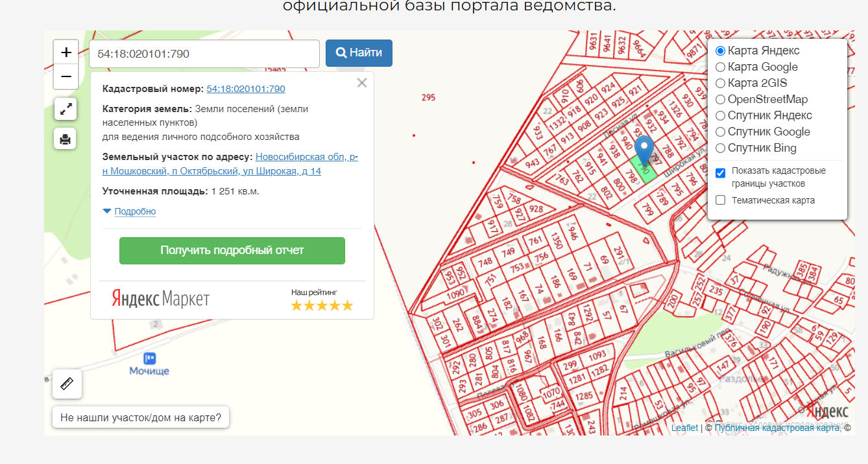Expand the Подробно details section
The width and height of the screenshot is (868, 464).
tap(135, 211)
